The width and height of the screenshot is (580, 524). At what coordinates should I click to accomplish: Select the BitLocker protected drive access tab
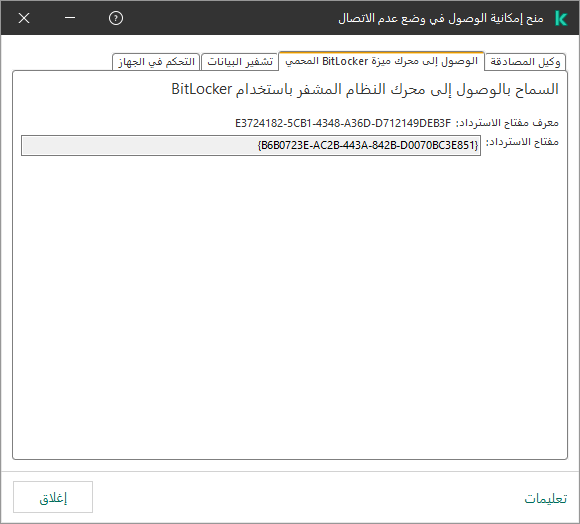pos(381,61)
